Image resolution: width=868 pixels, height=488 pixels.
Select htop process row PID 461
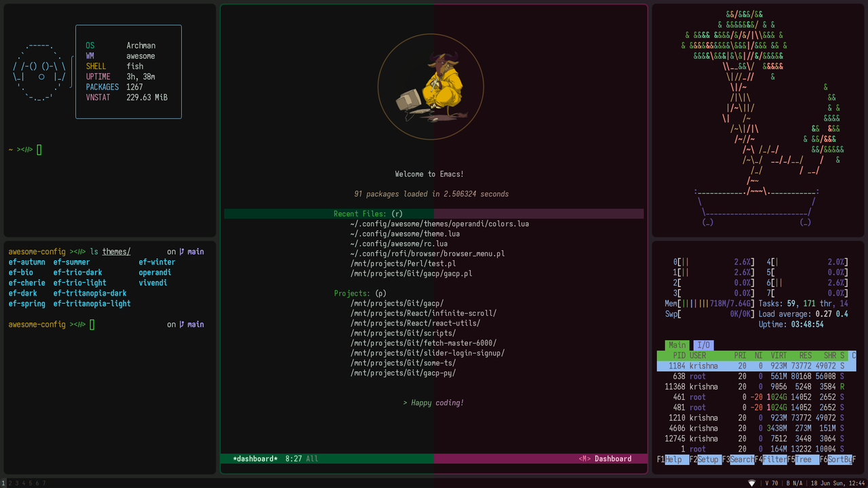pos(756,397)
